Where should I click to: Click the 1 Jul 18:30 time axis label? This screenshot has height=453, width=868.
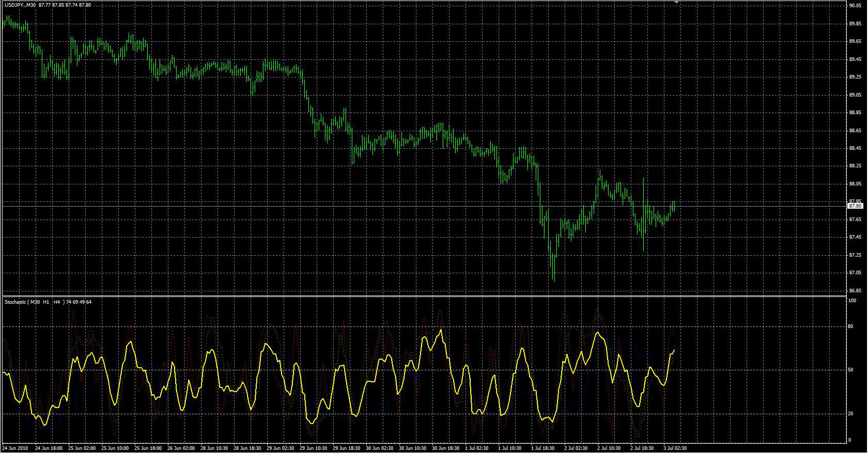click(543, 448)
